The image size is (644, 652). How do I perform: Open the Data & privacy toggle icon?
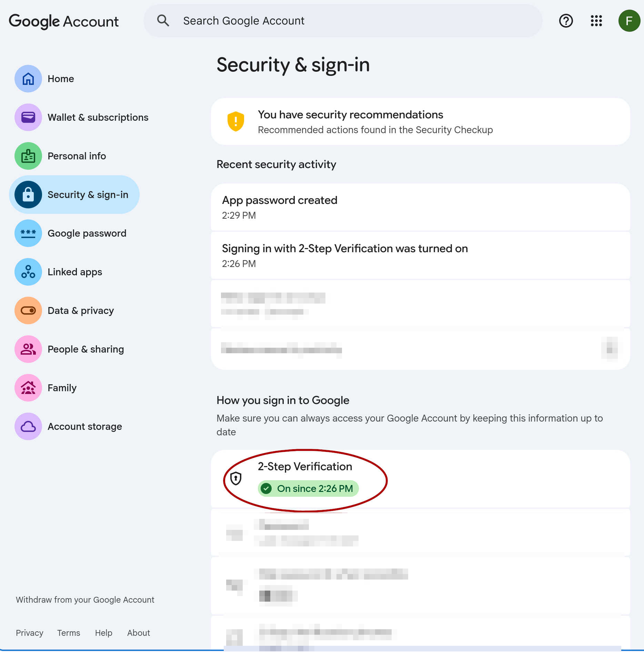pyautogui.click(x=28, y=310)
